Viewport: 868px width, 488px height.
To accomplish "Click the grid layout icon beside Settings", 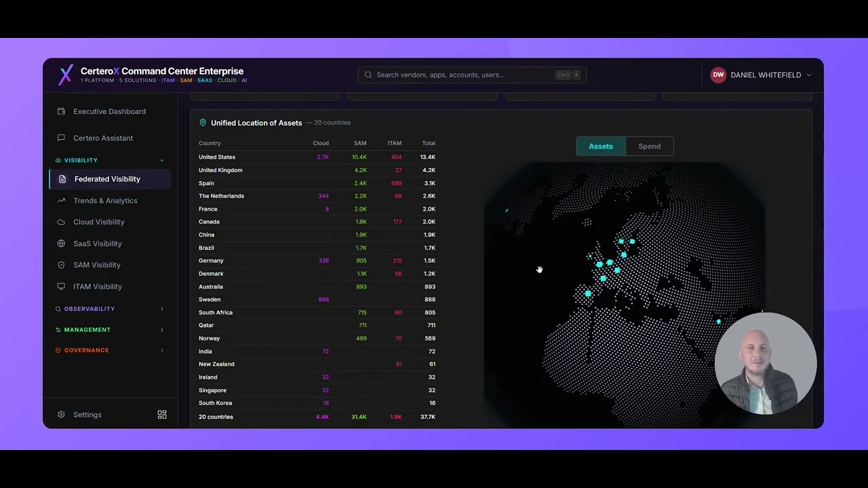I will coord(162,415).
